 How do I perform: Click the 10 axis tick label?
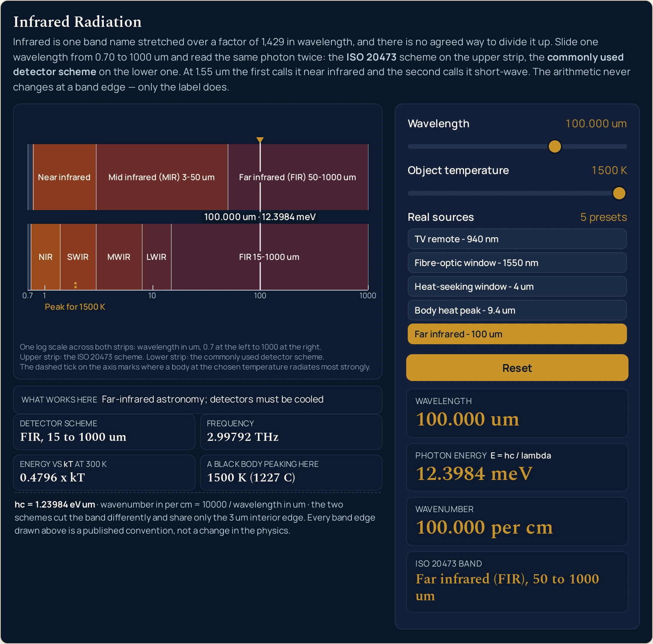pyautogui.click(x=152, y=296)
